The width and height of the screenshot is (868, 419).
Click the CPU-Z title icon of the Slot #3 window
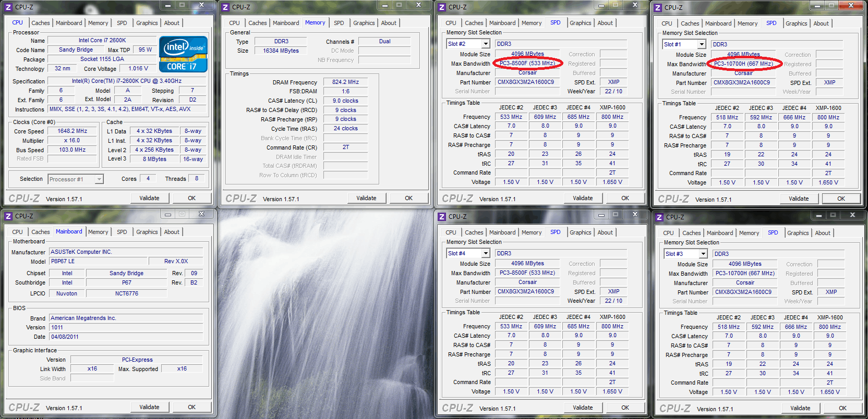[659, 217]
